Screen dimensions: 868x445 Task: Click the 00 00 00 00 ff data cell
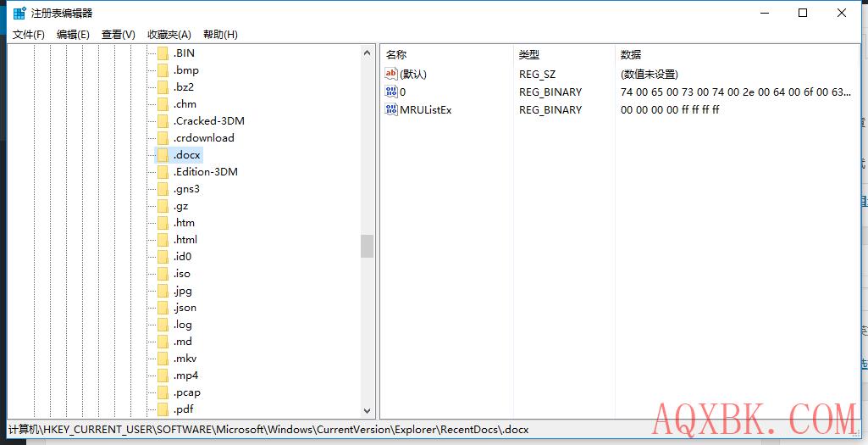(x=670, y=109)
